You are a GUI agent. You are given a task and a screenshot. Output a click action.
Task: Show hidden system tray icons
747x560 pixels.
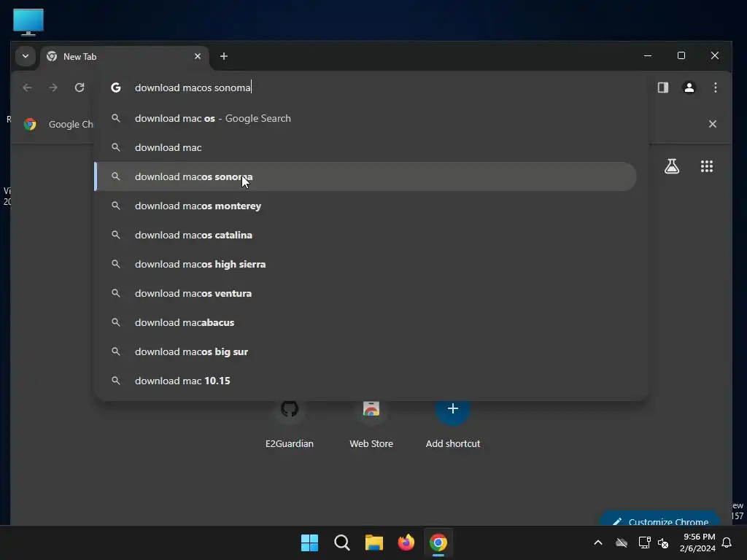pos(598,542)
